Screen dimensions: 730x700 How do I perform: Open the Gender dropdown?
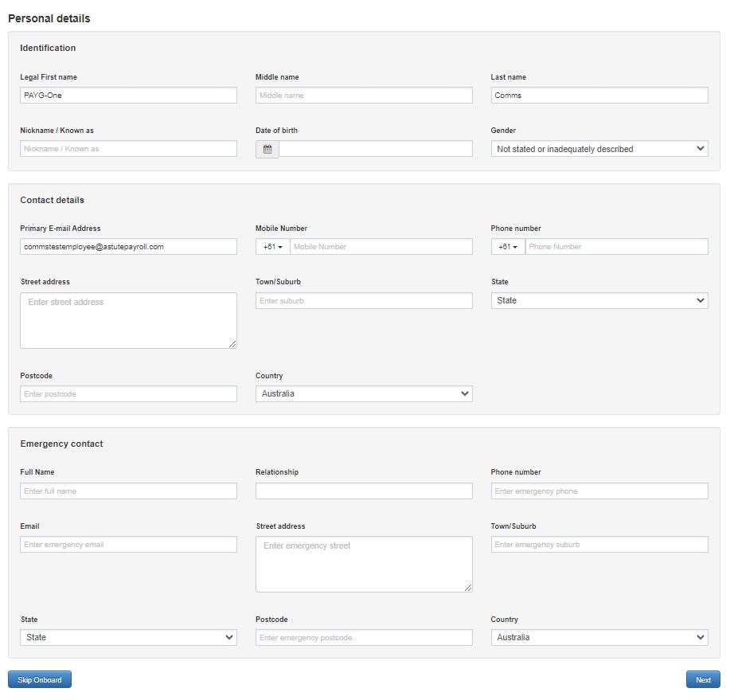599,149
